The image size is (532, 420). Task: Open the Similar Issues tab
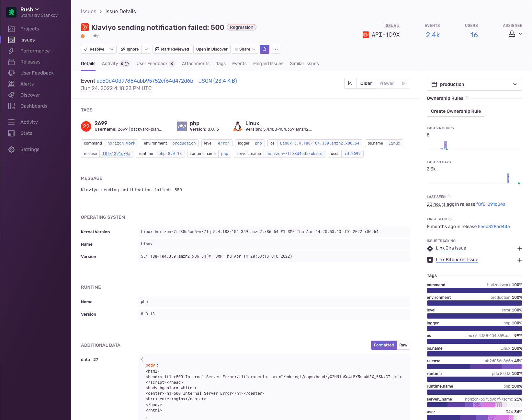click(x=304, y=64)
